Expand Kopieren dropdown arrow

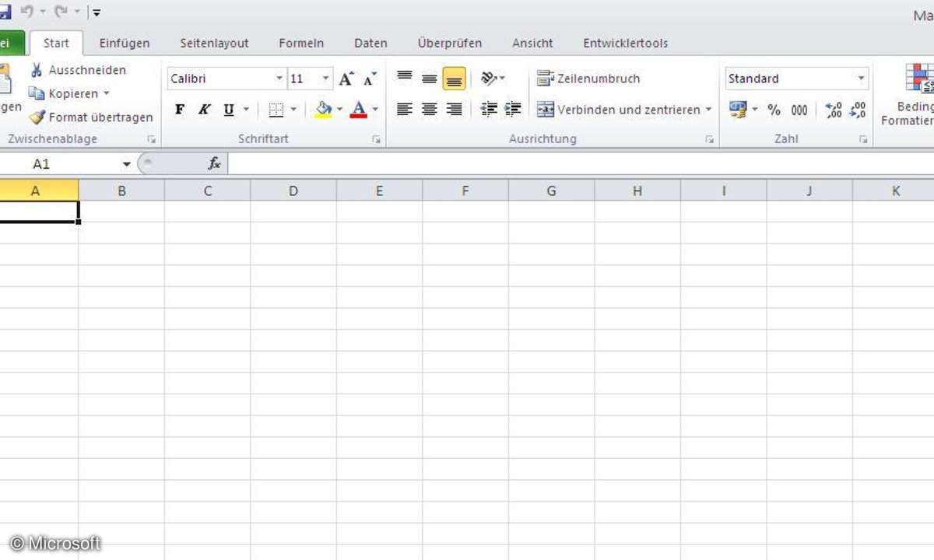pyautogui.click(x=107, y=93)
